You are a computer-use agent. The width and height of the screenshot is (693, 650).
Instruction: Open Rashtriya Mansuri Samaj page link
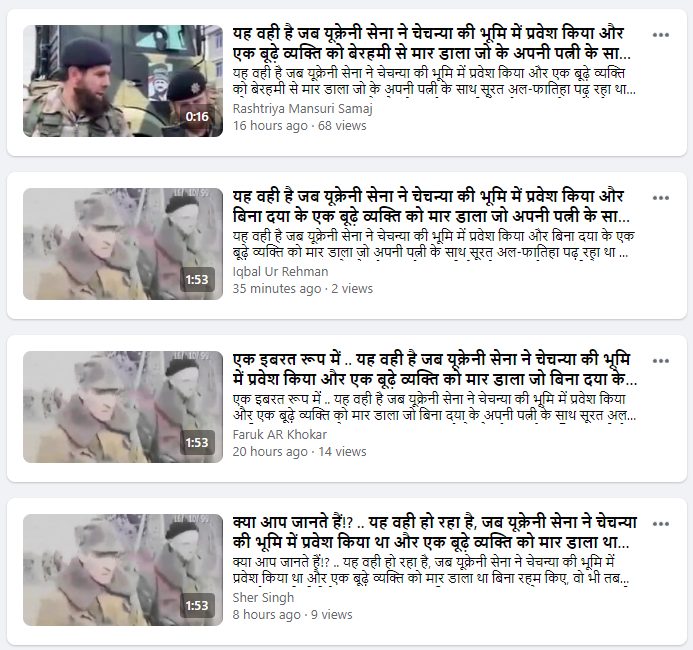coord(303,109)
